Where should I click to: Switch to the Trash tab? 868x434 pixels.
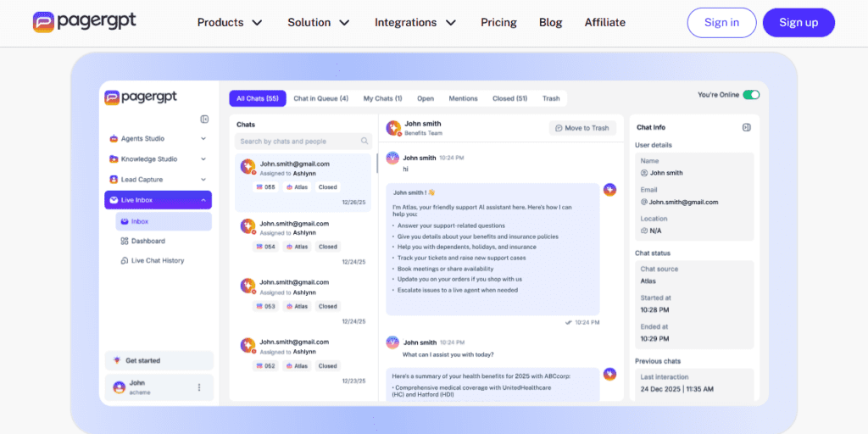(x=551, y=98)
